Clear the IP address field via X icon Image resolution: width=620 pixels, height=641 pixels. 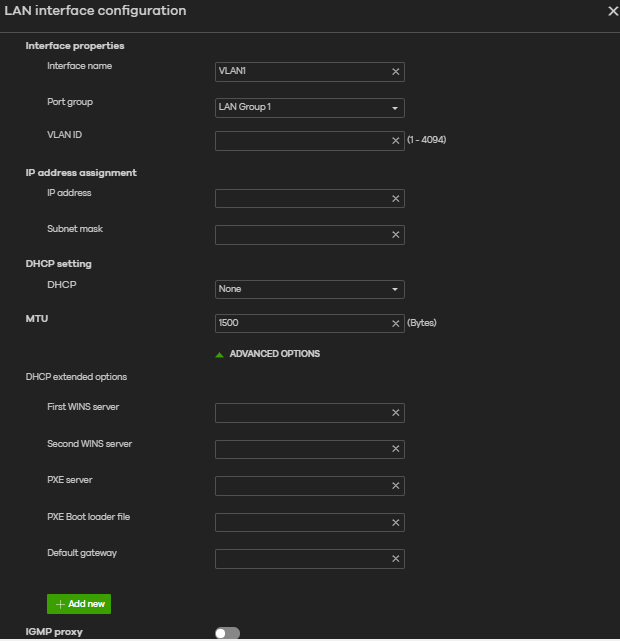click(x=395, y=199)
